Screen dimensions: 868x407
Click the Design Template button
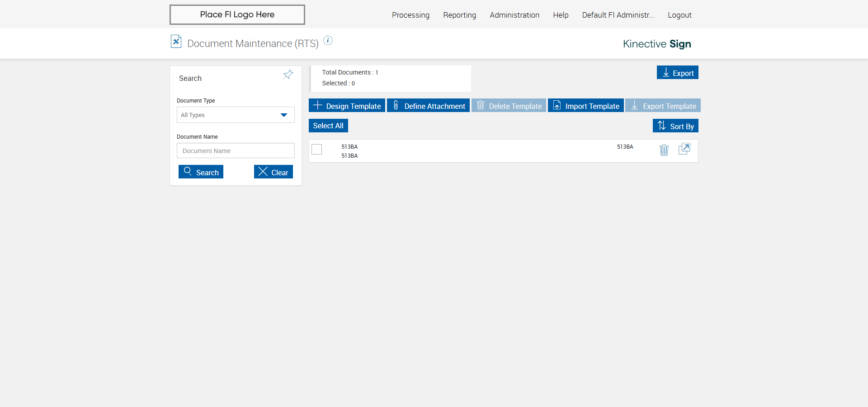[x=347, y=105]
